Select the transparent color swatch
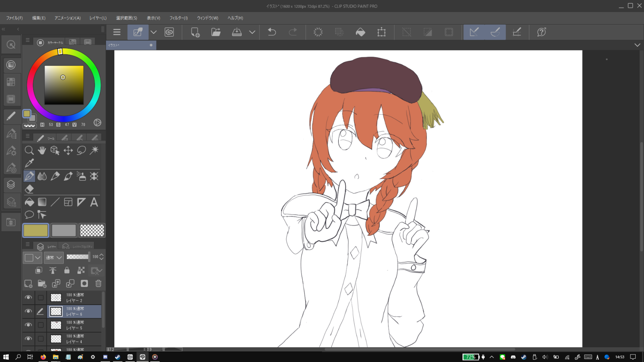This screenshot has height=362, width=644. pyautogui.click(x=92, y=230)
